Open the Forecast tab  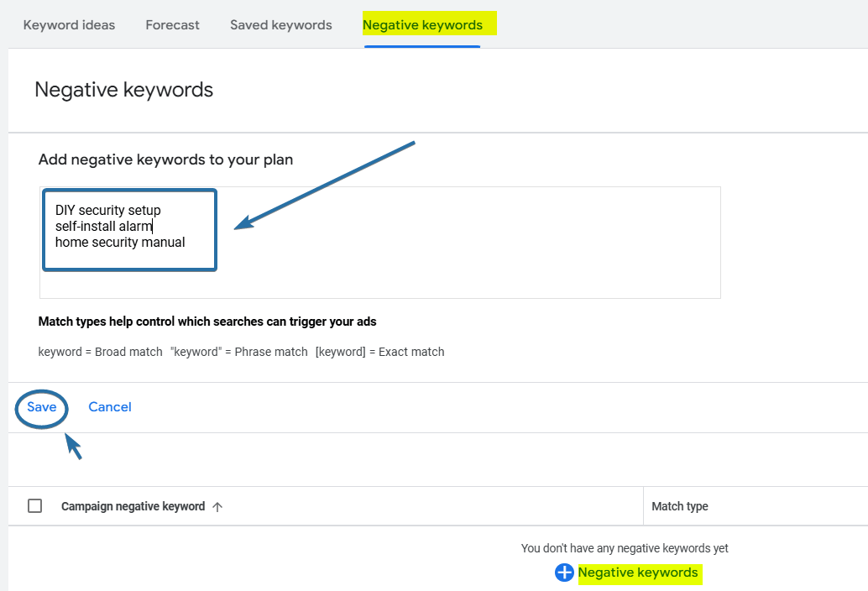(x=172, y=24)
